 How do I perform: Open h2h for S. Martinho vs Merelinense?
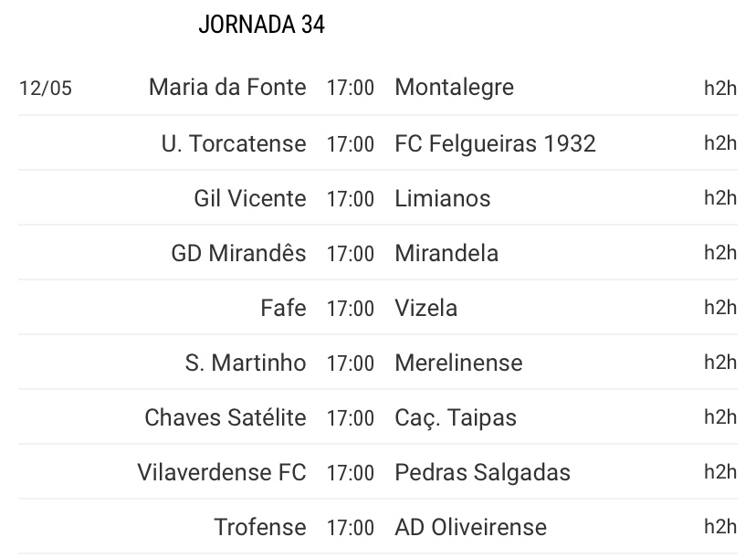[x=720, y=363]
